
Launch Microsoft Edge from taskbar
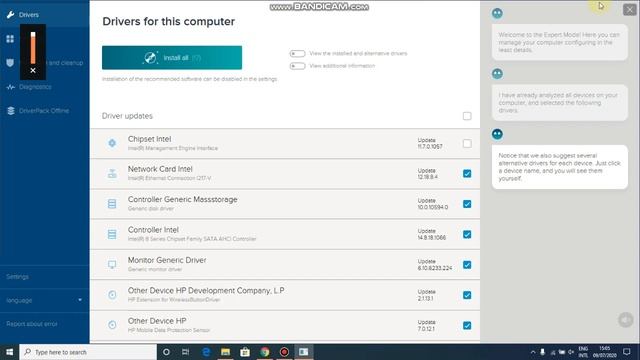206,352
